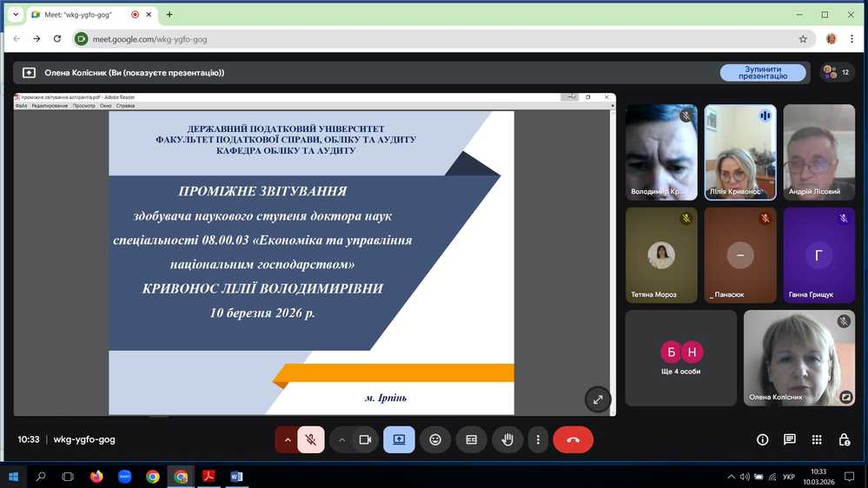Open host controls lock icon
This screenshot has height=488, width=868.
point(843,440)
